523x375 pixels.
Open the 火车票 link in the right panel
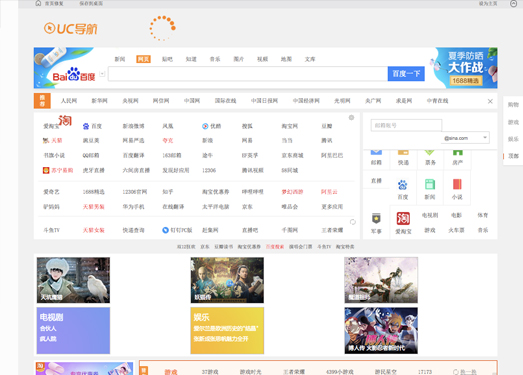click(456, 230)
